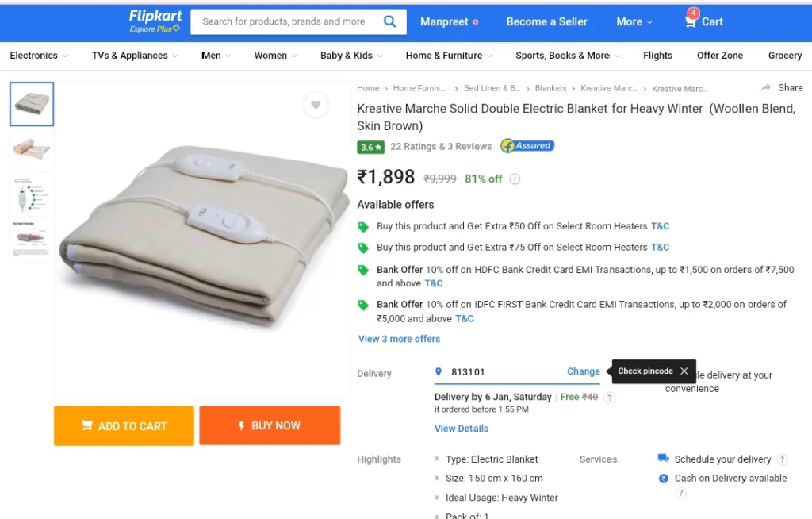812x519 pixels.
Task: Add blanket to wishlist with heart icon
Action: coord(316,105)
